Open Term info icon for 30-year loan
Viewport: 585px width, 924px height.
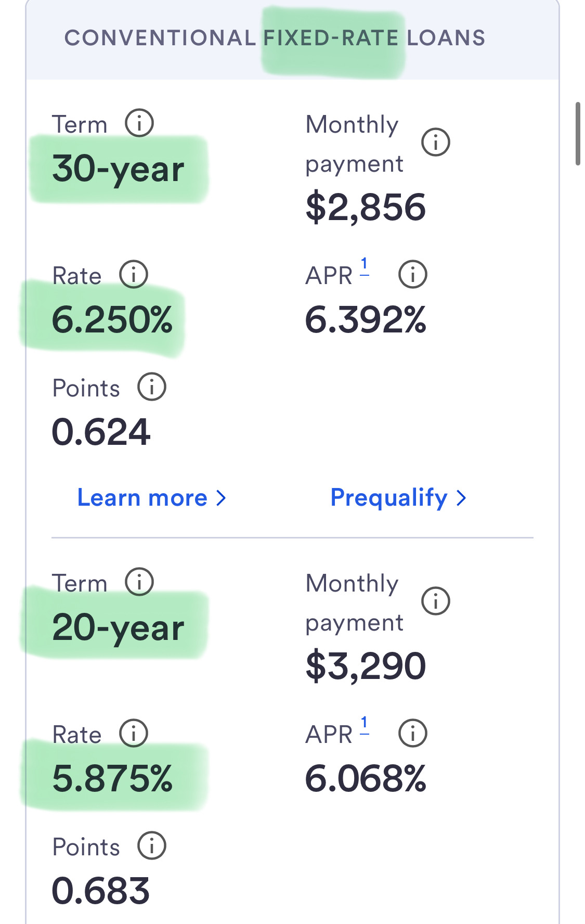(139, 123)
